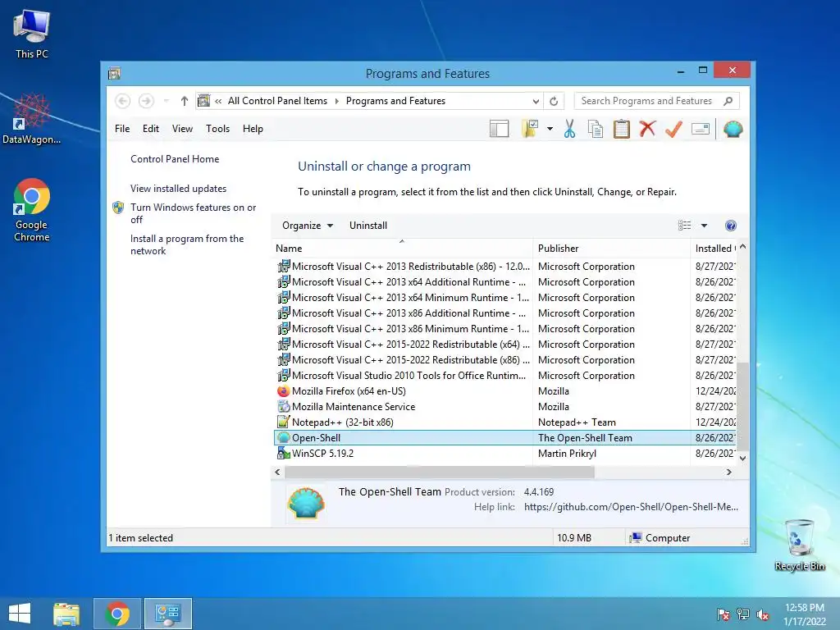
Task: Open the Help menu
Action: coord(253,129)
